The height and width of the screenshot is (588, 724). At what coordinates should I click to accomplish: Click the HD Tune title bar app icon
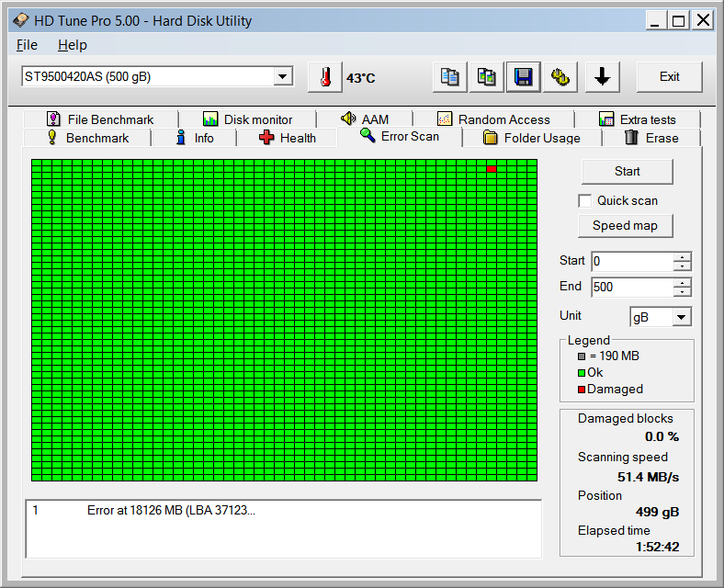(x=20, y=21)
